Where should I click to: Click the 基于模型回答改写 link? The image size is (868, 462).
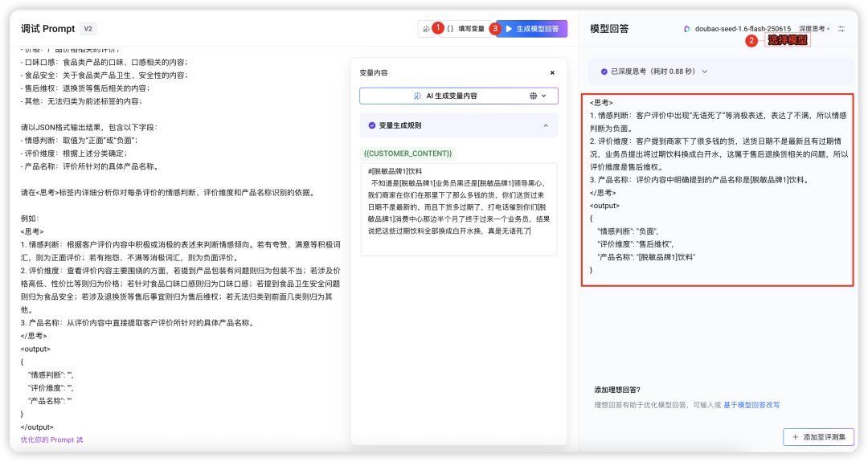751,405
